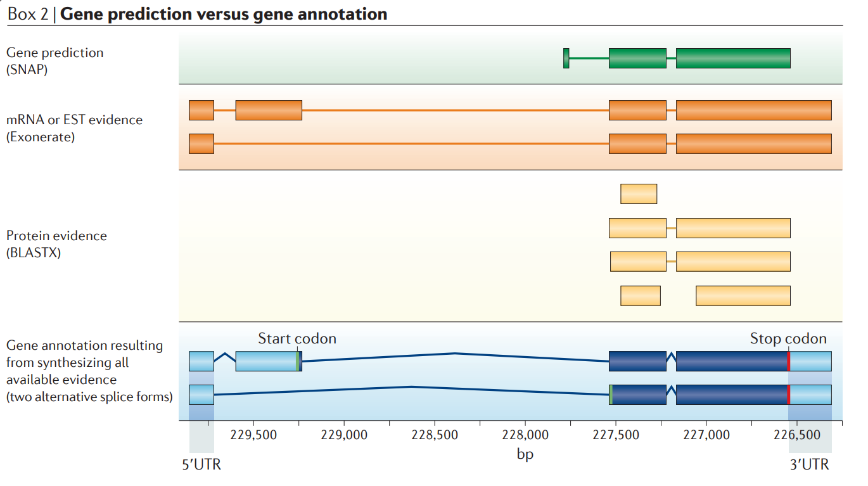
Task: Click the red stop codon mark in second splice form
Action: click(x=789, y=395)
